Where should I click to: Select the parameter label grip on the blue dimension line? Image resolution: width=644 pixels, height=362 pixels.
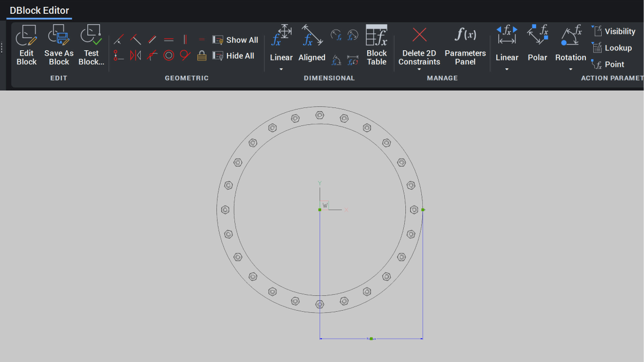click(x=371, y=338)
